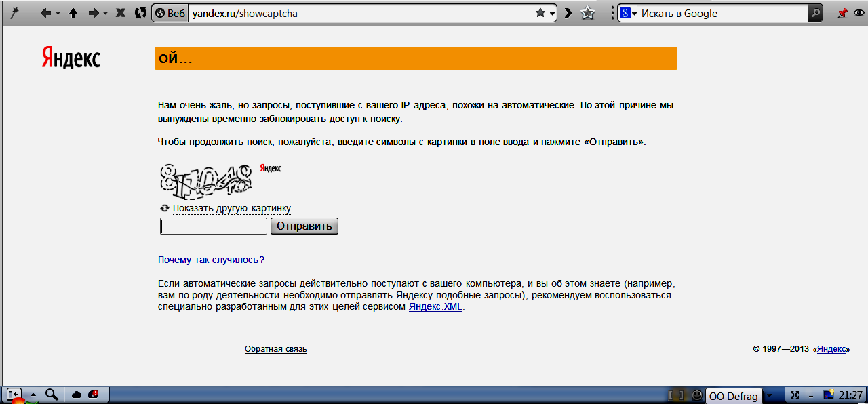Viewport: 868px width, 404px height.
Task: Click the brackets icon near OO Defrag
Action: tap(676, 395)
